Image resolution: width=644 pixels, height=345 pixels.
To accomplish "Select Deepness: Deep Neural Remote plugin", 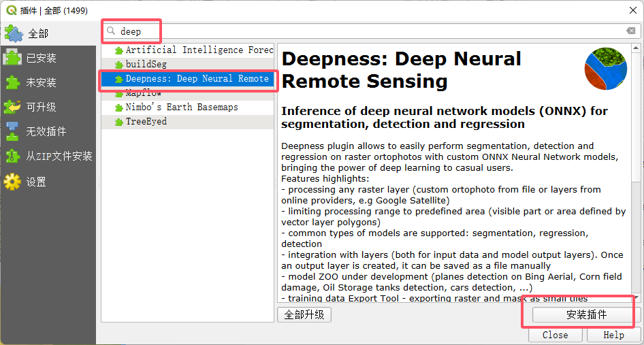I will [188, 79].
